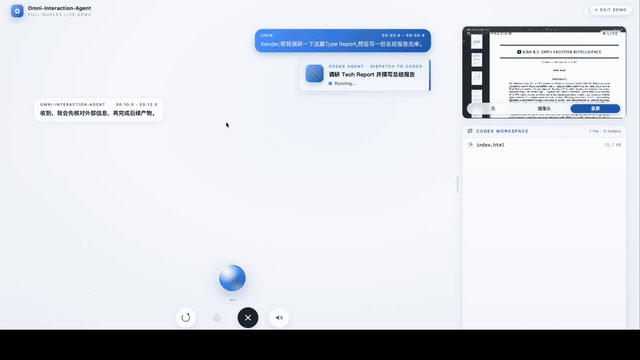Click the Omni-Interaction-Agent title text
This screenshot has height=360, width=640.
60,8
